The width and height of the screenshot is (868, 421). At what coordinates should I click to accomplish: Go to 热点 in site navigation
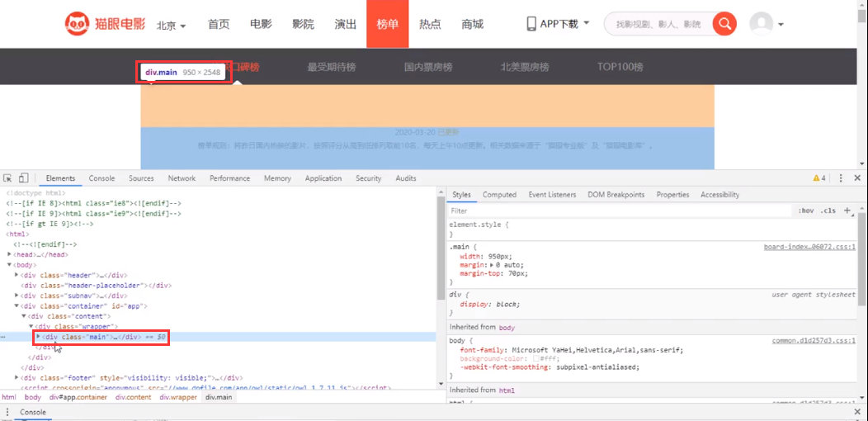point(430,24)
